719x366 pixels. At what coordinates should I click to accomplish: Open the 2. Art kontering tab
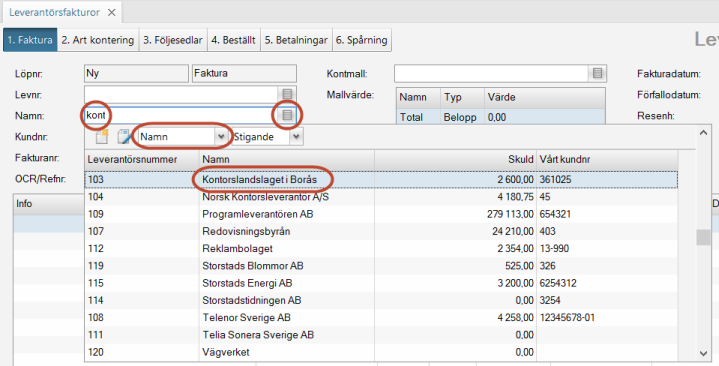point(98,40)
